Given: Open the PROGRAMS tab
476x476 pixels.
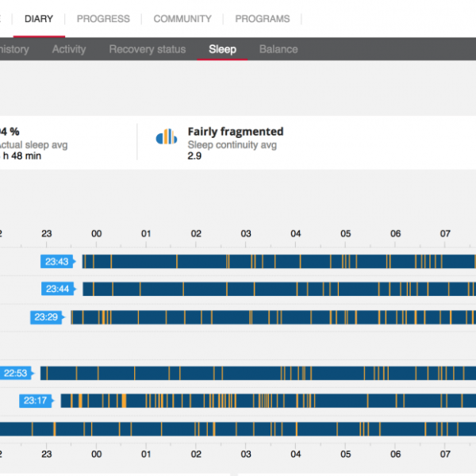Looking at the screenshot, I should point(263,18).
